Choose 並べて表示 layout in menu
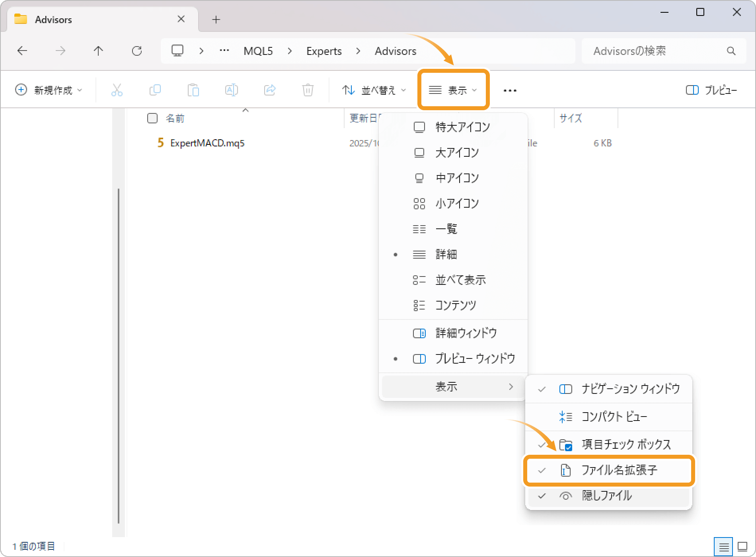 460,280
